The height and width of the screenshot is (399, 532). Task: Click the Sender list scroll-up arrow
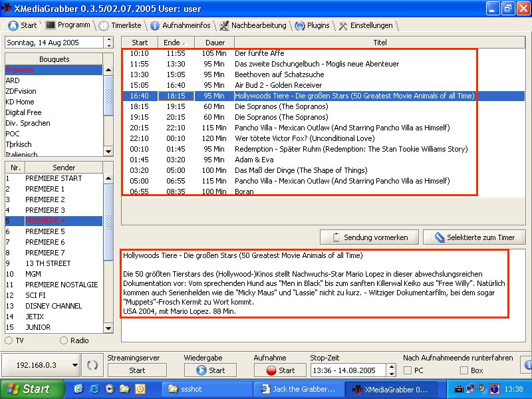coord(108,178)
